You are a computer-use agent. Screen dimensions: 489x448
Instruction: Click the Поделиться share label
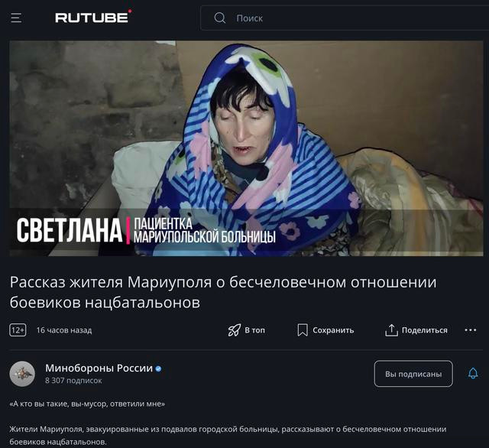(x=425, y=330)
